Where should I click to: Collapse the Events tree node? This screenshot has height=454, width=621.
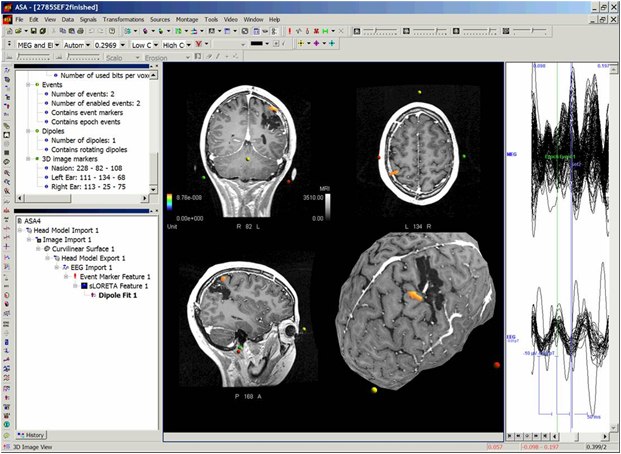tap(27, 86)
